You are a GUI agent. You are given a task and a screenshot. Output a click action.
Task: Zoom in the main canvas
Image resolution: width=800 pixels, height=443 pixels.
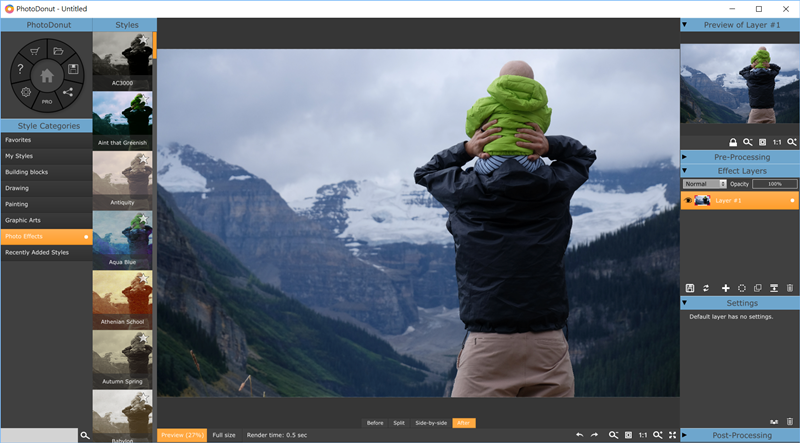point(658,435)
